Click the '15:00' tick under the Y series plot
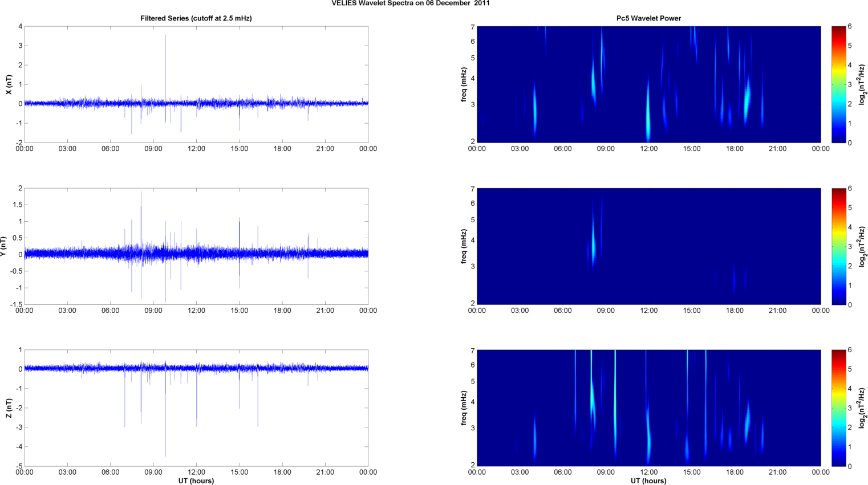 [240, 311]
